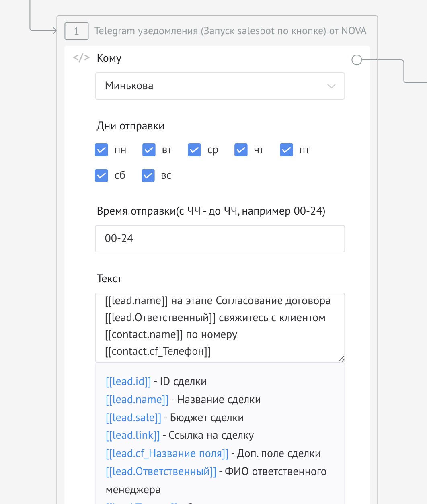Click the [[lead.link]] placeholder link

click(133, 435)
